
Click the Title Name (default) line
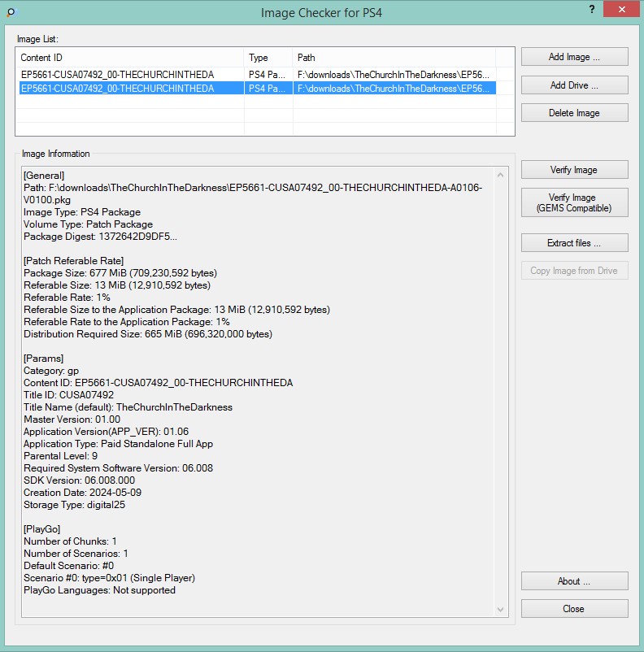(x=128, y=407)
